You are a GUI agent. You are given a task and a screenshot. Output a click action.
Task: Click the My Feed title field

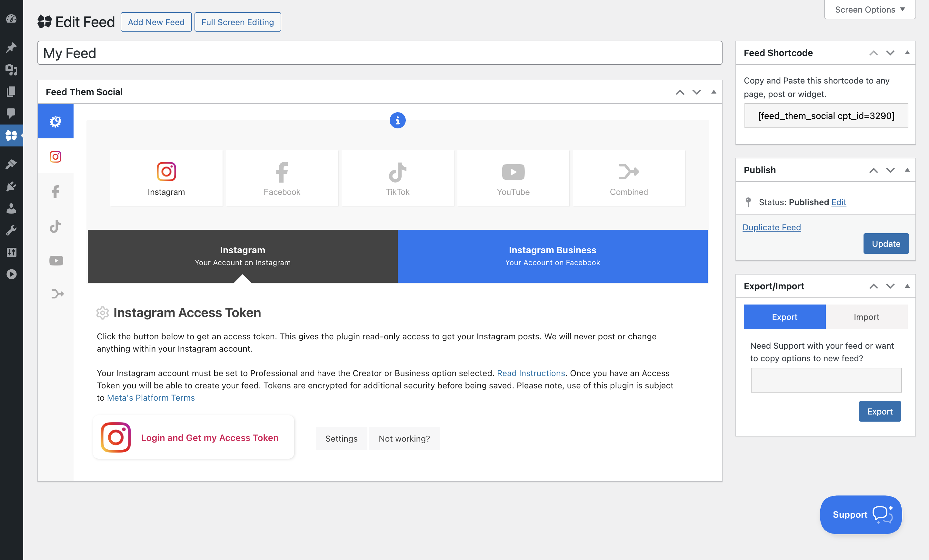[x=380, y=53]
